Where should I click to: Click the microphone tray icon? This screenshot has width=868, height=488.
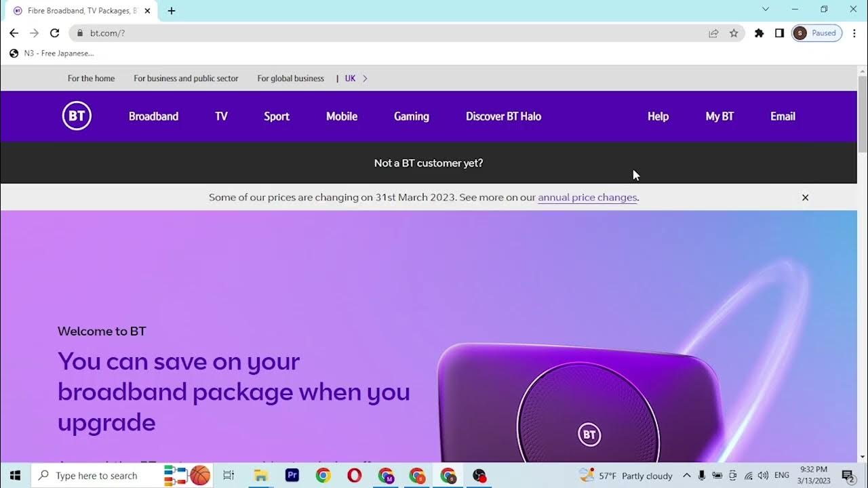point(702,476)
